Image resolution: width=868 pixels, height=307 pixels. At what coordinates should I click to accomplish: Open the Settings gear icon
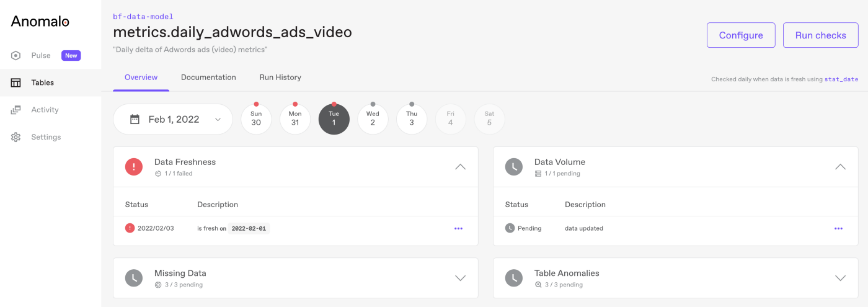click(x=16, y=137)
